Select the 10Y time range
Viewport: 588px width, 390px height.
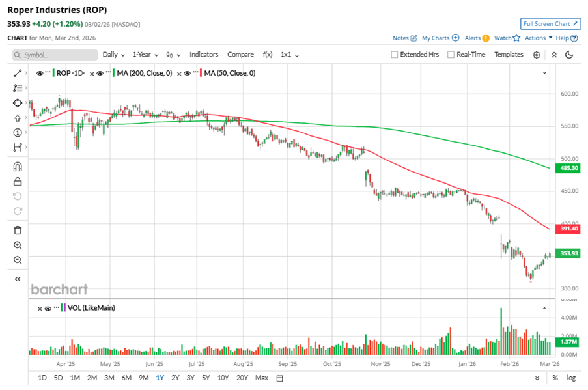click(223, 378)
